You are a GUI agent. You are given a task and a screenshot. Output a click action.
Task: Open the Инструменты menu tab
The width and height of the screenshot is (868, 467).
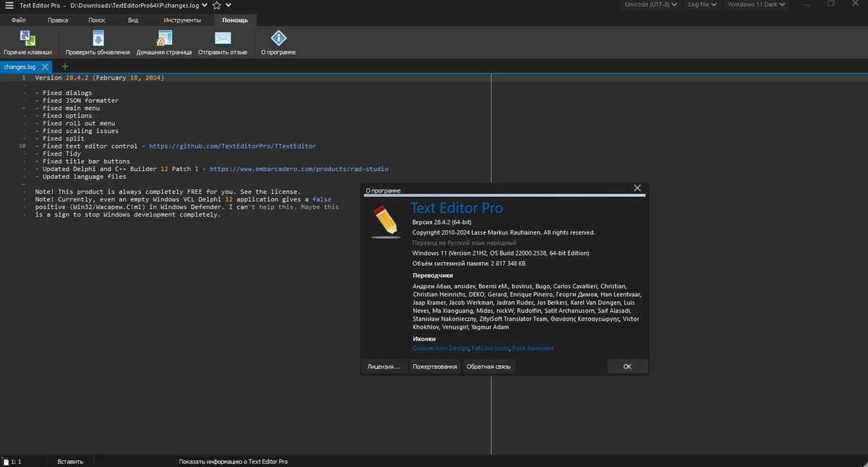pyautogui.click(x=182, y=20)
